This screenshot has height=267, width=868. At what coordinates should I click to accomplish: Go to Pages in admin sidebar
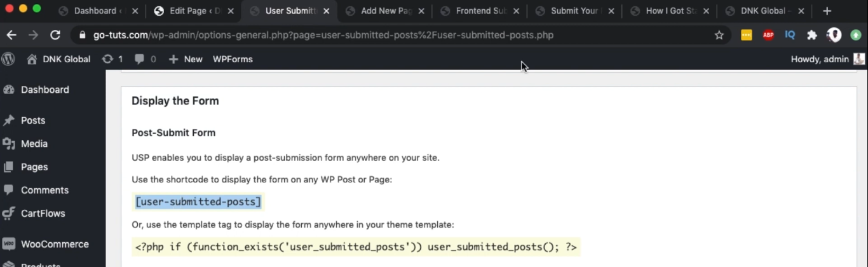pyautogui.click(x=34, y=167)
